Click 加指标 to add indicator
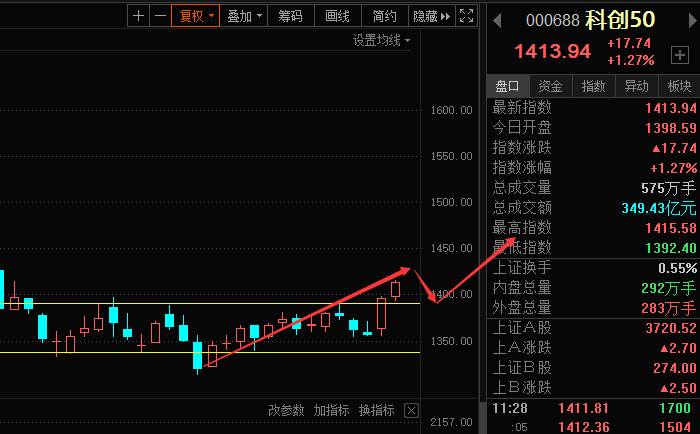The width and height of the screenshot is (700, 434). point(331,410)
